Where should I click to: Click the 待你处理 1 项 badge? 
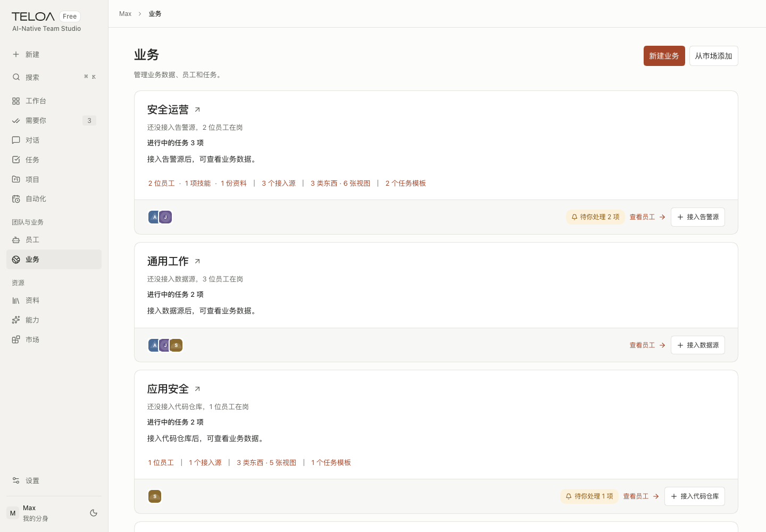click(589, 496)
